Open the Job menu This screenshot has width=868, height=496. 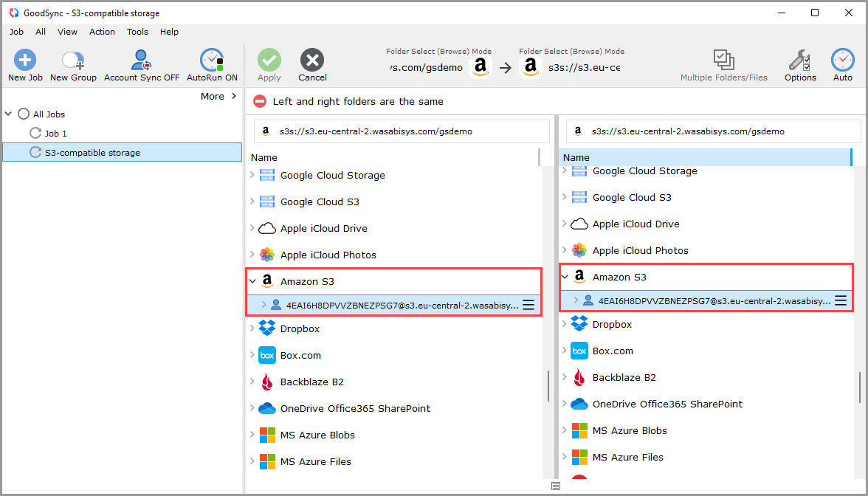[16, 32]
